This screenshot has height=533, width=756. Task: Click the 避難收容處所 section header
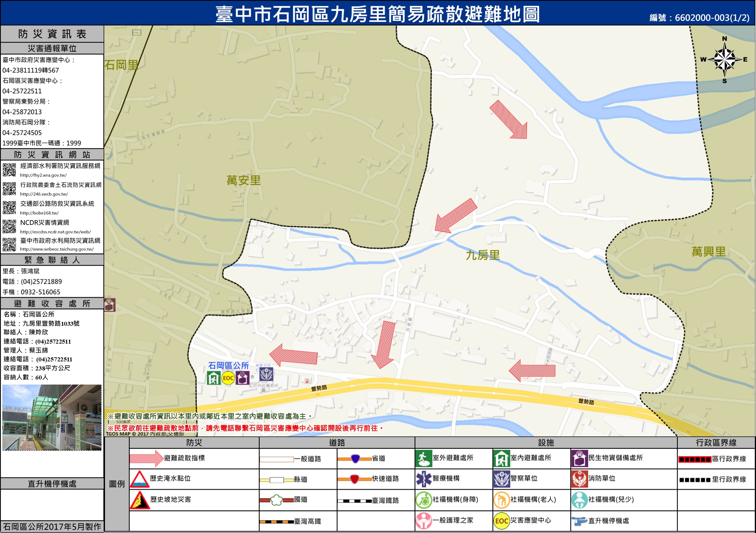pyautogui.click(x=52, y=304)
